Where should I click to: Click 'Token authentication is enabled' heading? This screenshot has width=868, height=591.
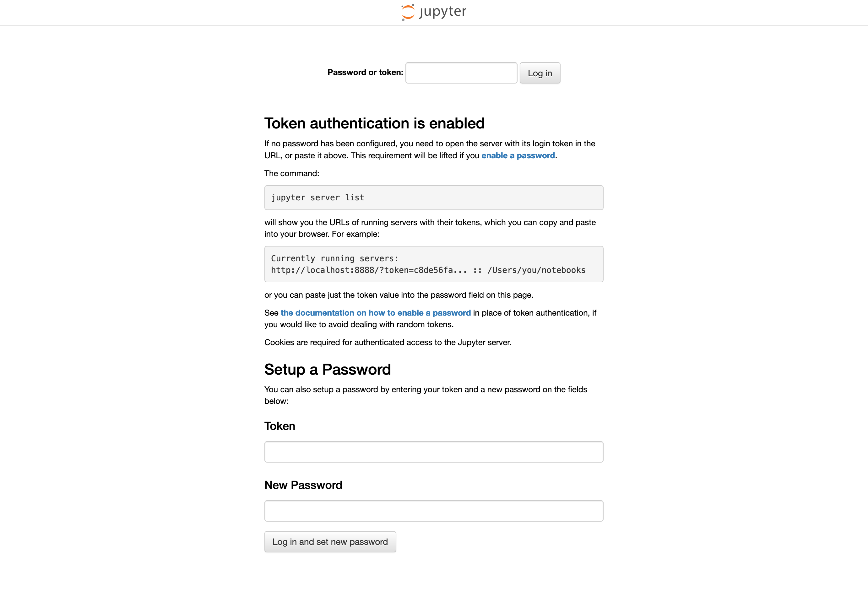[375, 123]
